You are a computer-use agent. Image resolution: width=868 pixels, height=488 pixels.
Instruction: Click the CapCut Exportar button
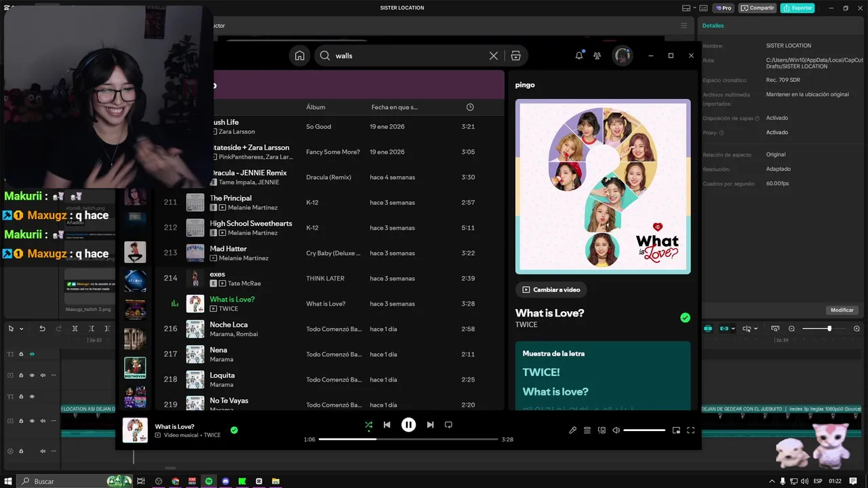[797, 8]
